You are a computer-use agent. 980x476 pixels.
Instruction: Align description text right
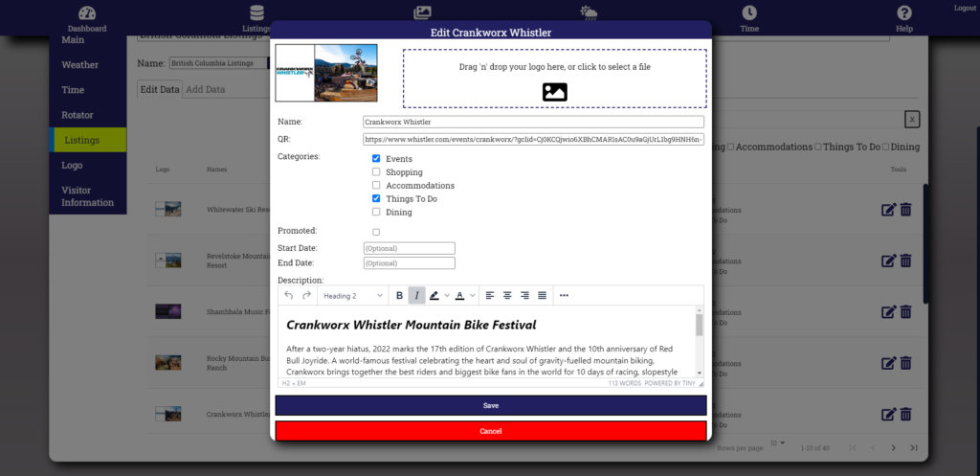[525, 295]
